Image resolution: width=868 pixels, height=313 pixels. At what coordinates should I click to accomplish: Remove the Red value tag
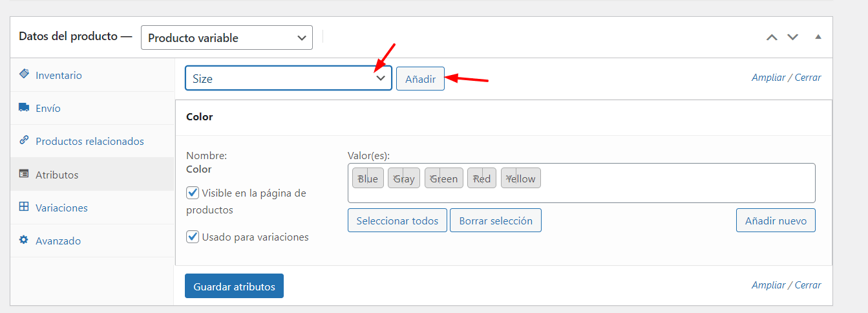tap(475, 178)
